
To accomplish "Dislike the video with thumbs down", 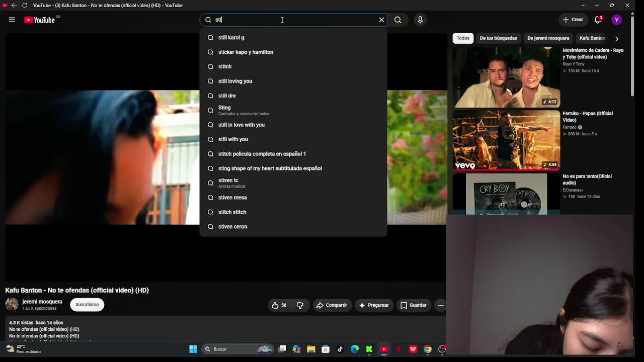I will click(300, 305).
